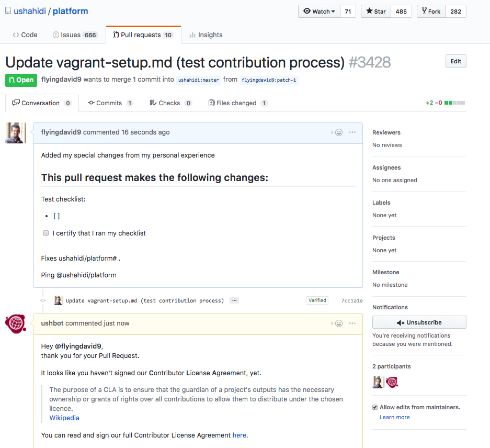Click the Star button
Viewport: 490px width, 448px height.
376,12
